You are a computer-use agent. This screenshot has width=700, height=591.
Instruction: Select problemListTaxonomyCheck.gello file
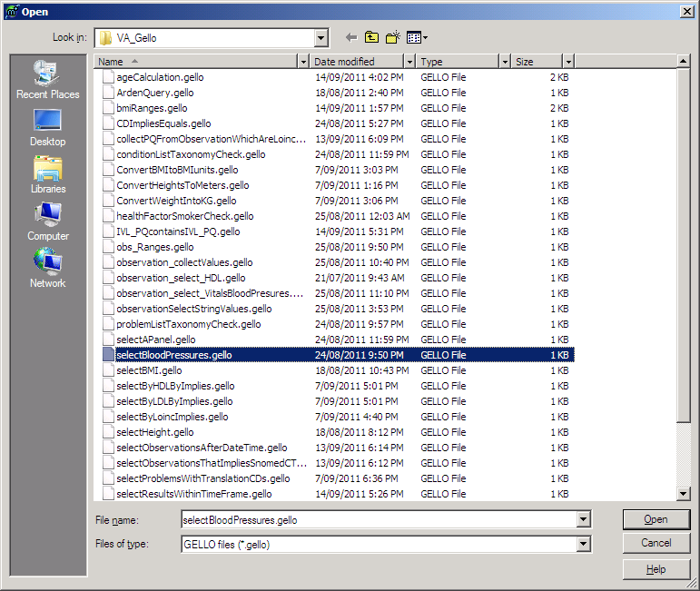pyautogui.click(x=189, y=324)
